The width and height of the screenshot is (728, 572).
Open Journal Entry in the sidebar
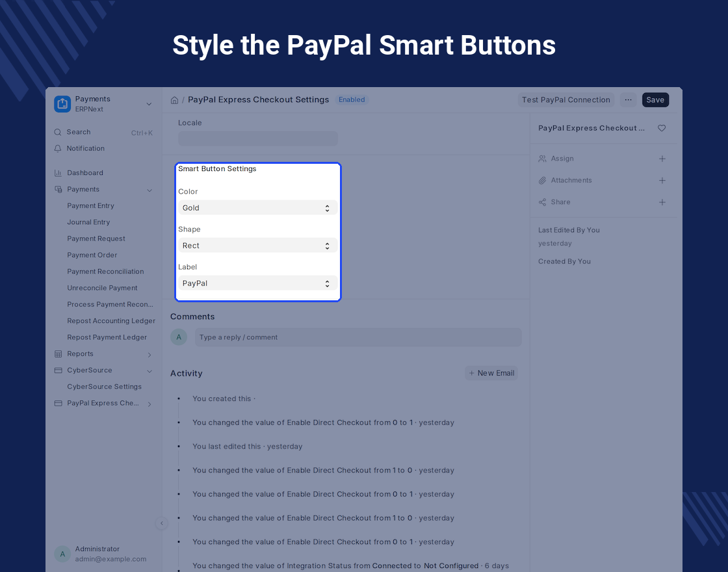pyautogui.click(x=88, y=222)
